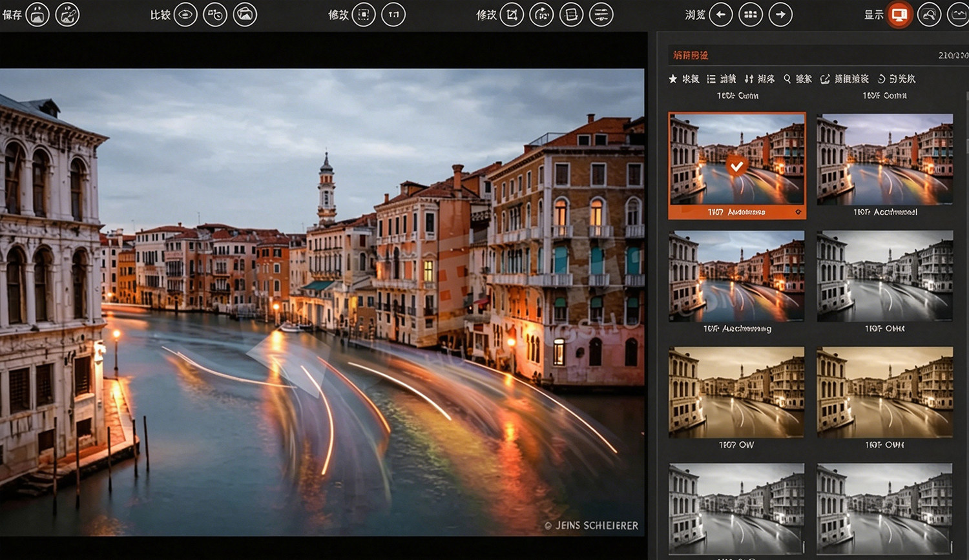The width and height of the screenshot is (969, 560).
Task: Click the save-with-brush icon in the 保存 group
Action: [x=67, y=14]
